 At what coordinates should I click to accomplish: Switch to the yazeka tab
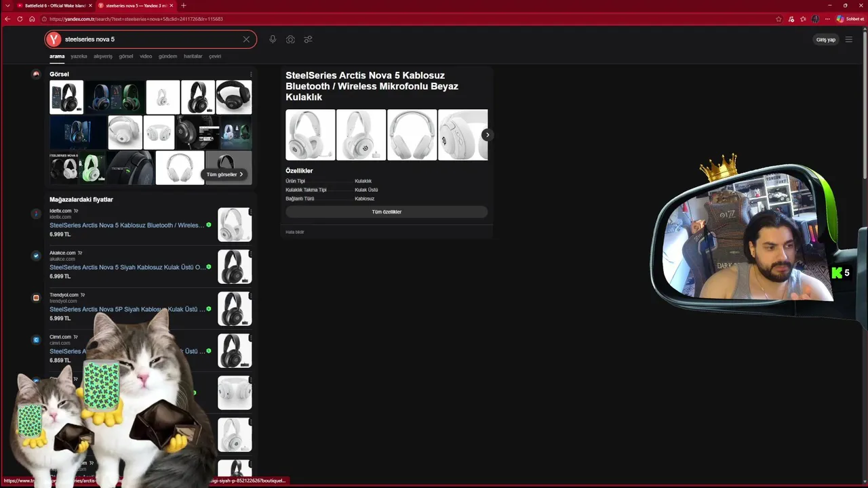pos(79,56)
